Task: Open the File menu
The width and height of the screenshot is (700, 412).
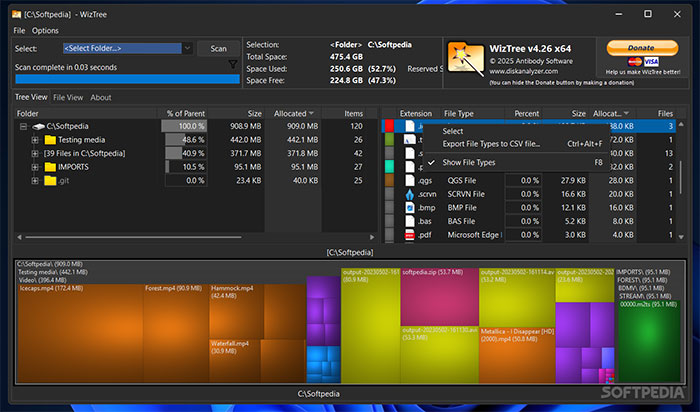Action: (19, 30)
